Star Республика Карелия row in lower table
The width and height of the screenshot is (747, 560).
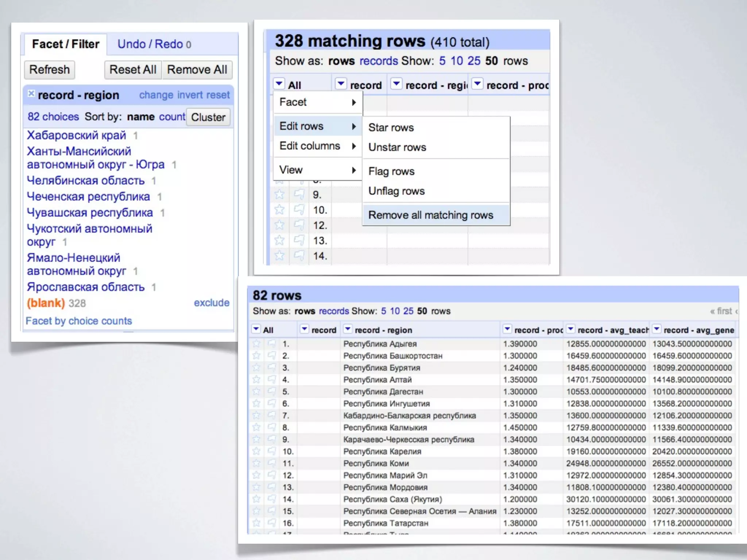coord(256,451)
